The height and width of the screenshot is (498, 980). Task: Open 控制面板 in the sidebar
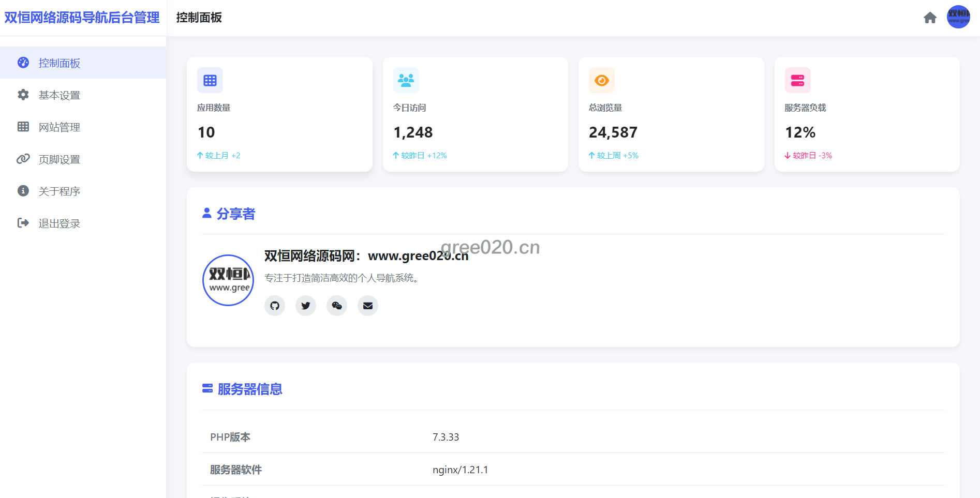tap(60, 63)
